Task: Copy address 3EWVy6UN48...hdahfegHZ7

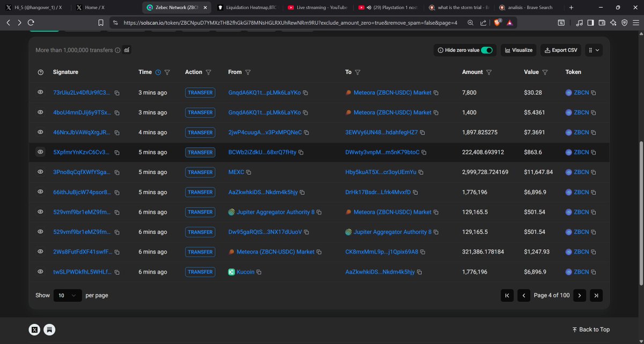Action: click(422, 133)
